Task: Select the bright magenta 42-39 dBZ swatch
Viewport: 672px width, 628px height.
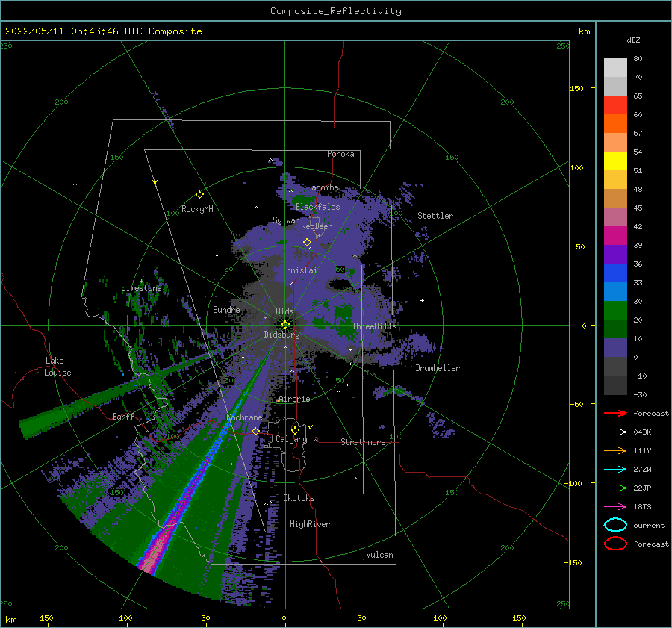Action: click(615, 236)
